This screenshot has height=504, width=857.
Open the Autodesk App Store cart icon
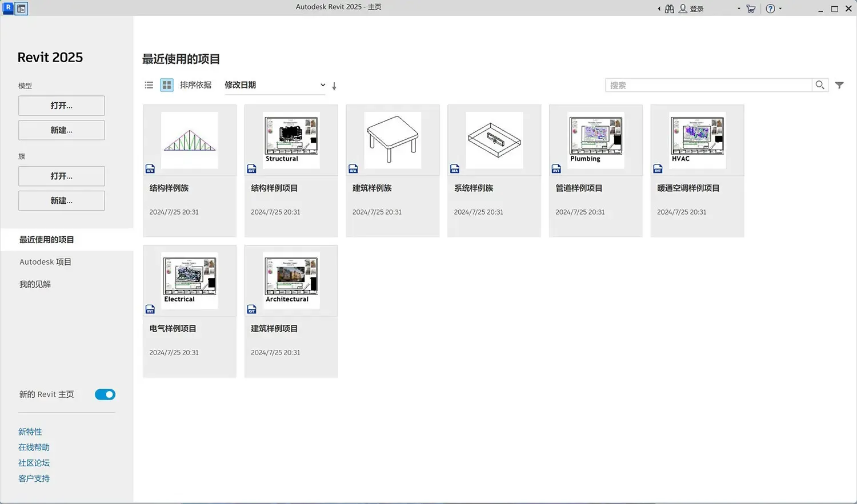click(x=751, y=9)
